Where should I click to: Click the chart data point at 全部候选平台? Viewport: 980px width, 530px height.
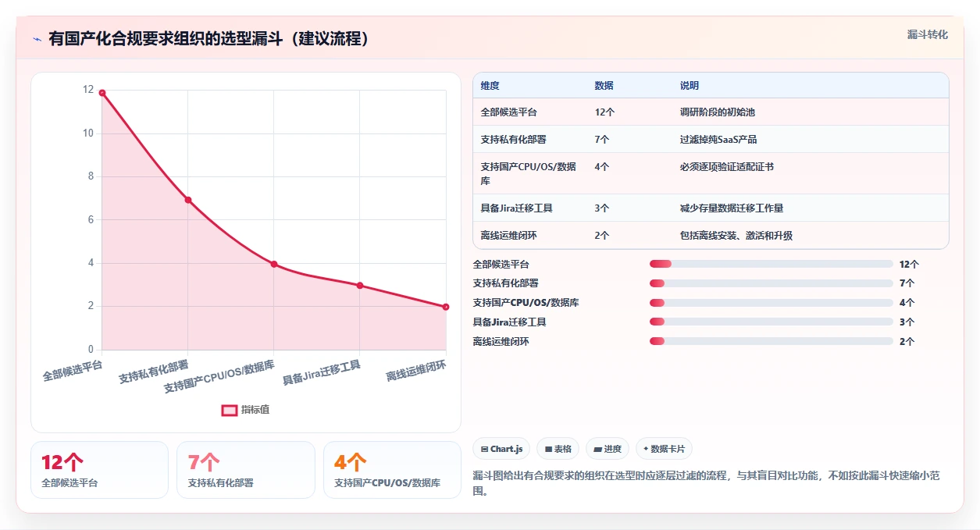coord(102,93)
